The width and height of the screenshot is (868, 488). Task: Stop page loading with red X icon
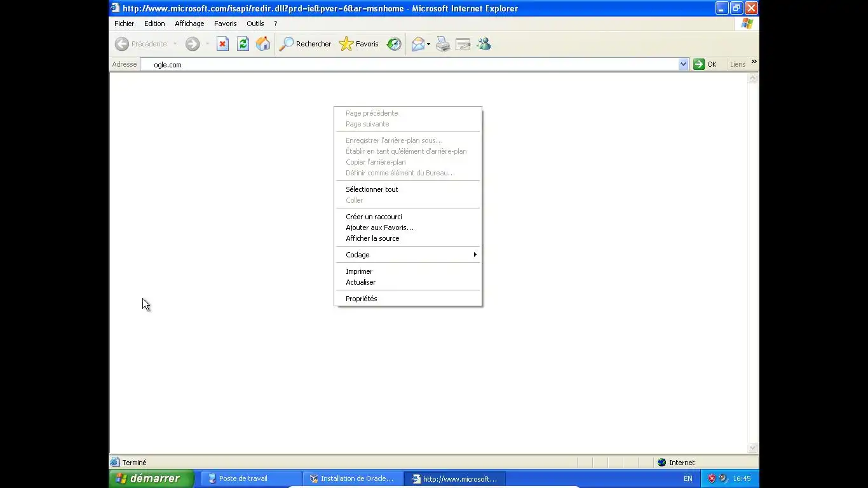(x=222, y=44)
